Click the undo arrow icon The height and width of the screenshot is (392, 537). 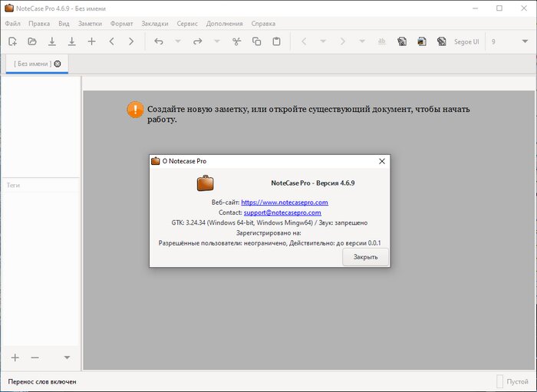(158, 41)
